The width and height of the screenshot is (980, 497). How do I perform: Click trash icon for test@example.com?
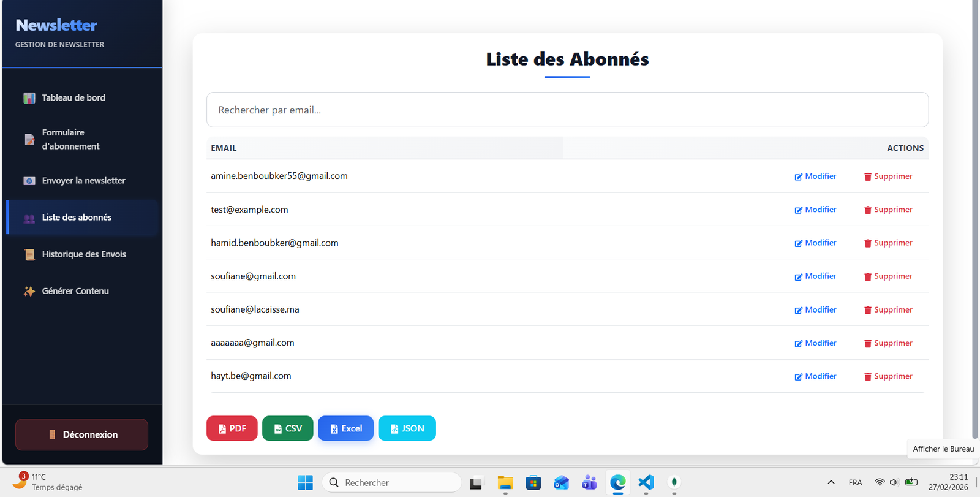(867, 210)
